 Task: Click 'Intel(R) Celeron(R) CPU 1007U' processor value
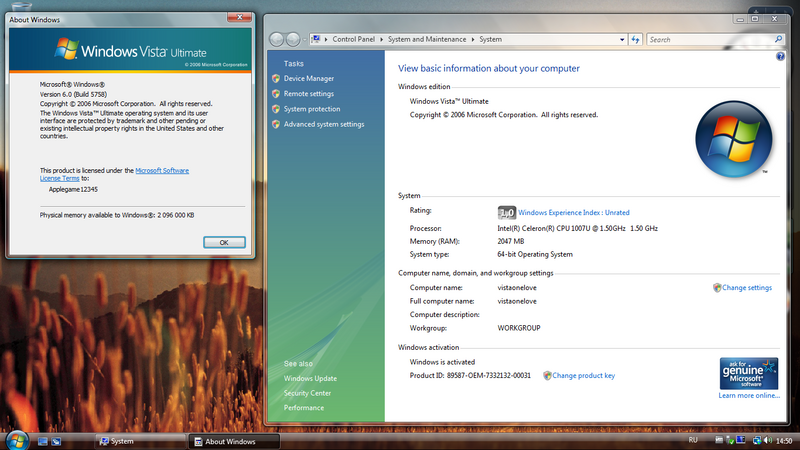point(578,229)
